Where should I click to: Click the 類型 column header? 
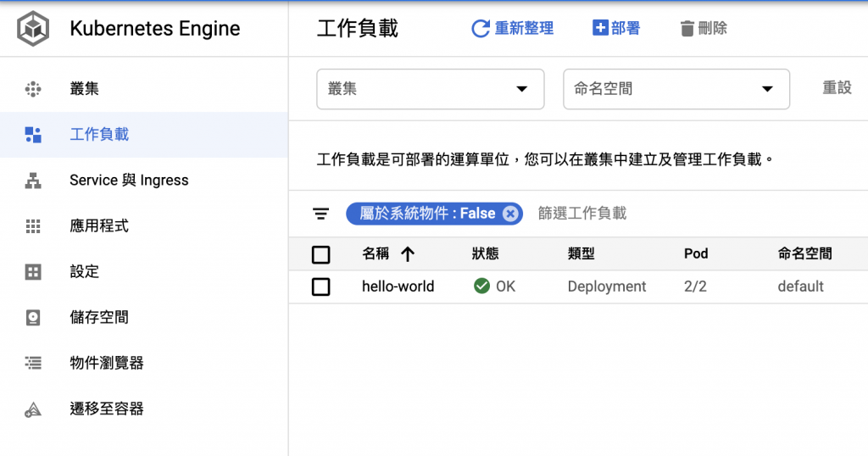581,254
